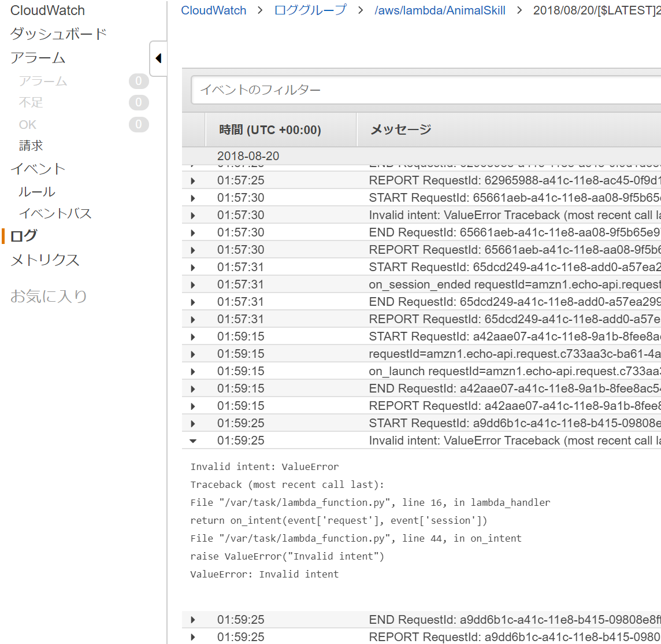Select ログ in the sidebar

pyautogui.click(x=24, y=235)
